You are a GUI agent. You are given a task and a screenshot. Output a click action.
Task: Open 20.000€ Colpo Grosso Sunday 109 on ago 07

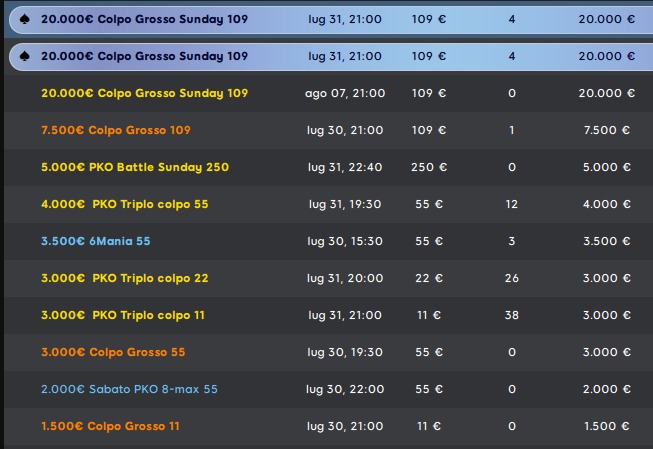click(329, 93)
